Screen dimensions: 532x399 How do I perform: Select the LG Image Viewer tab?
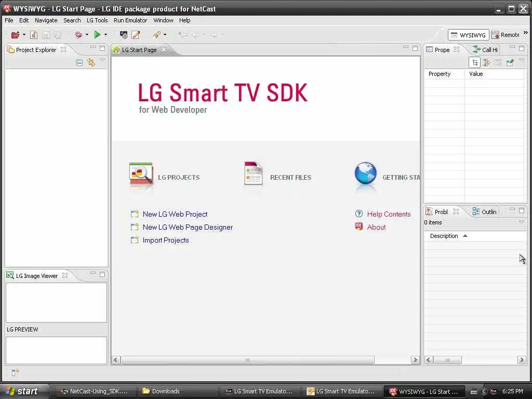point(32,276)
